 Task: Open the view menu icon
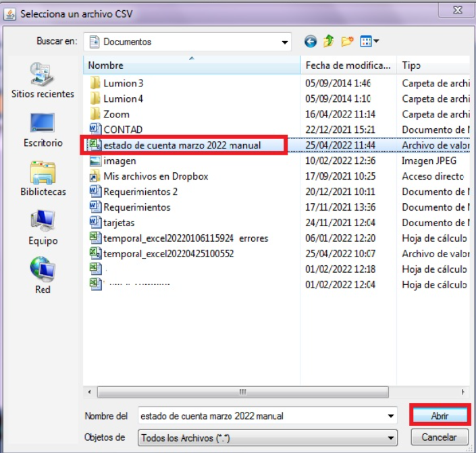[x=369, y=42]
